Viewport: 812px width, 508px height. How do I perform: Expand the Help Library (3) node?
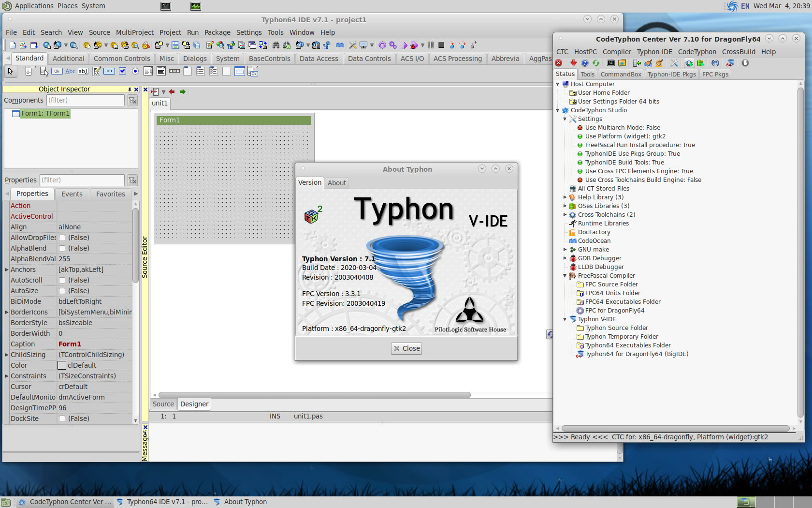point(565,197)
